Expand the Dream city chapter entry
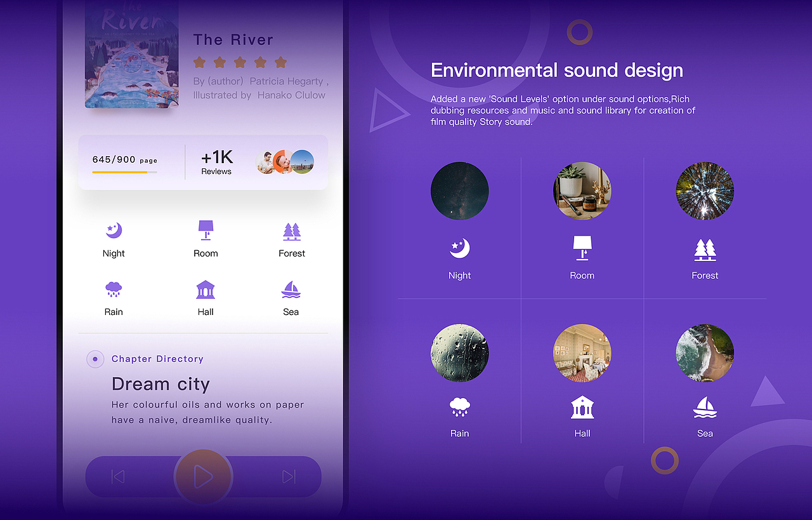The height and width of the screenshot is (520, 812). point(161,383)
